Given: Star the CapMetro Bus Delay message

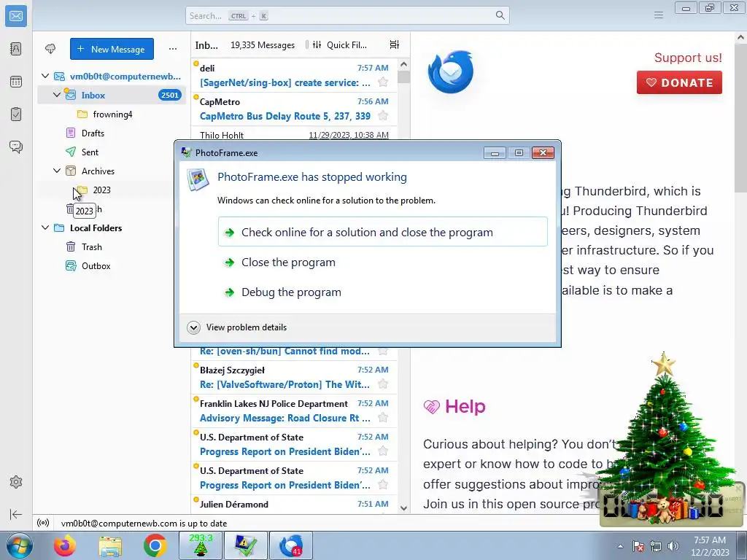Looking at the screenshot, I should 382,116.
